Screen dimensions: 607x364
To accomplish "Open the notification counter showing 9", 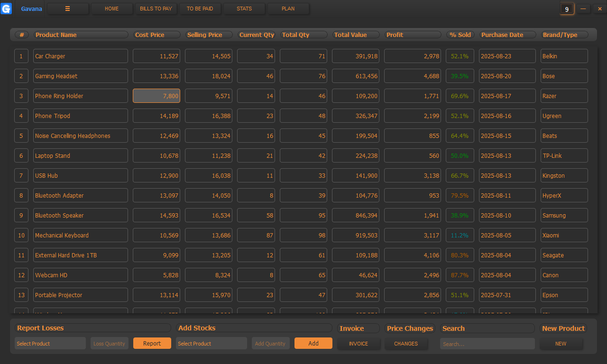I will coord(567,9).
